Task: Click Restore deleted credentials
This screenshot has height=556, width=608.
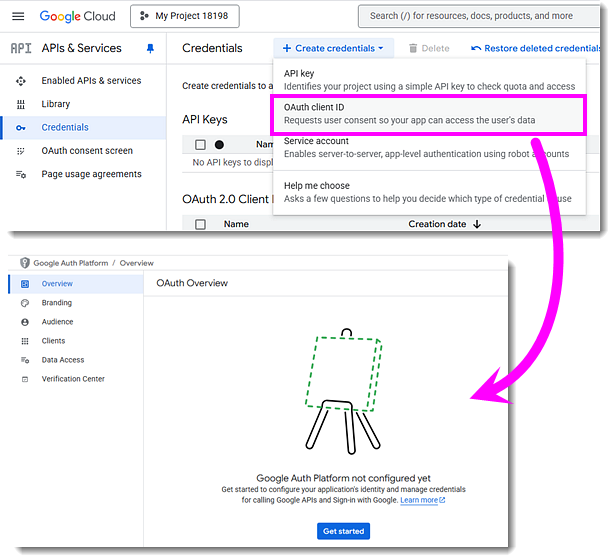Action: (535, 48)
